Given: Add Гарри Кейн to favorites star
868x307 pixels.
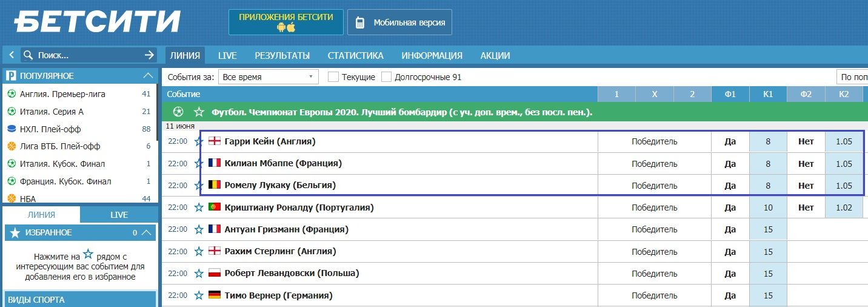Looking at the screenshot, I should [198, 141].
